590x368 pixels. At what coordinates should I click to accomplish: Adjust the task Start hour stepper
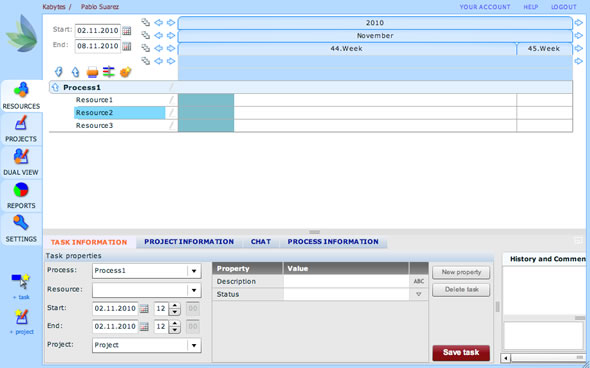[175, 309]
